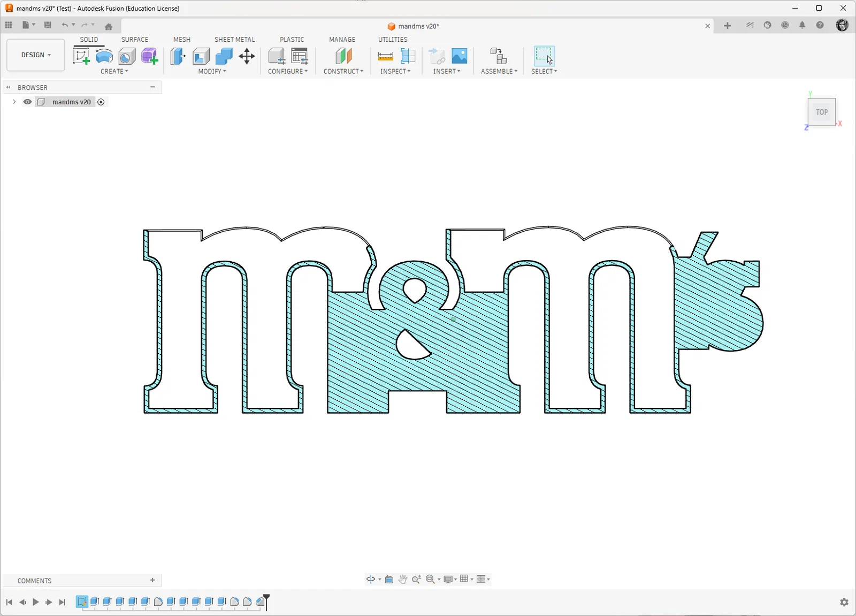Screen dimensions: 856x616
Task: Activate the window Select tool
Action: (544, 56)
